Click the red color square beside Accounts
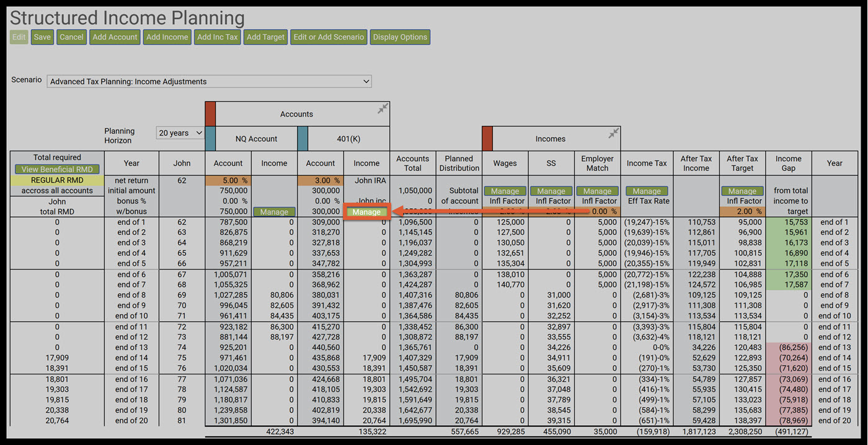 pos(210,114)
